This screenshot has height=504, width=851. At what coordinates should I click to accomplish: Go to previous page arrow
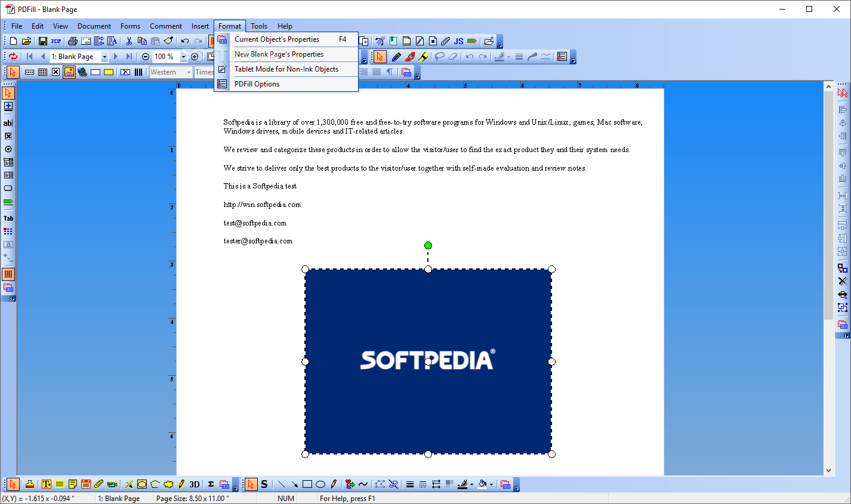(42, 57)
